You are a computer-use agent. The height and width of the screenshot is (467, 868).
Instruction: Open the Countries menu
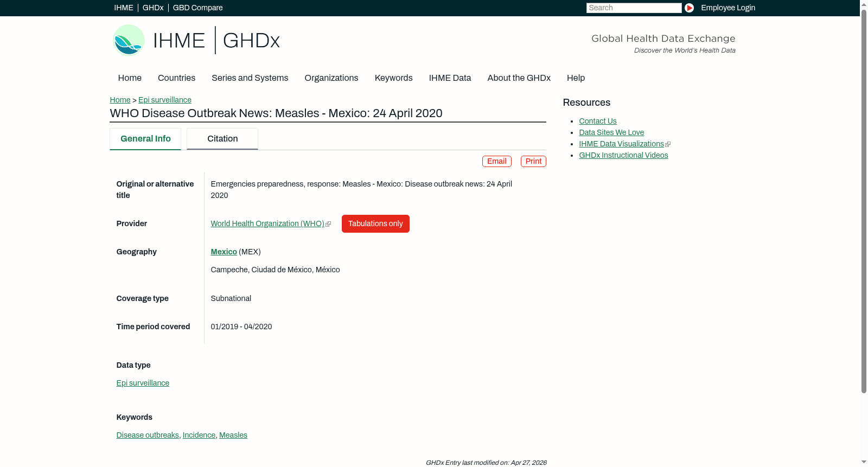(176, 78)
